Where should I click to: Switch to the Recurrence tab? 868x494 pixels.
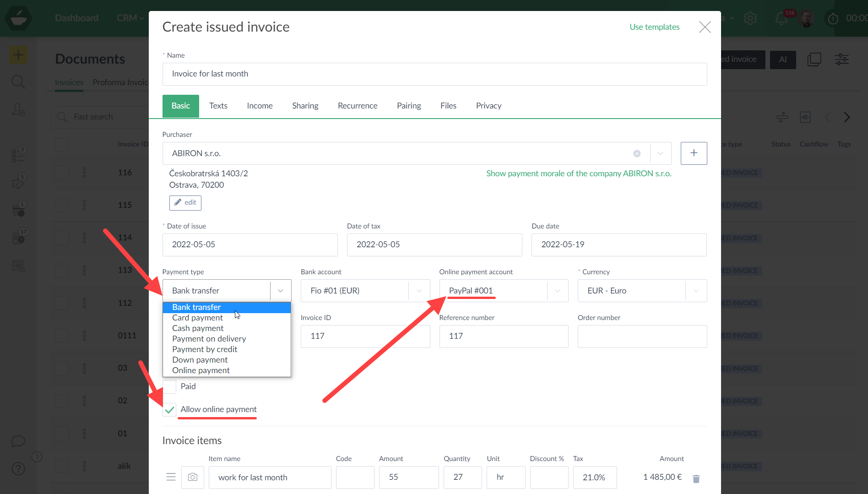[x=357, y=106]
